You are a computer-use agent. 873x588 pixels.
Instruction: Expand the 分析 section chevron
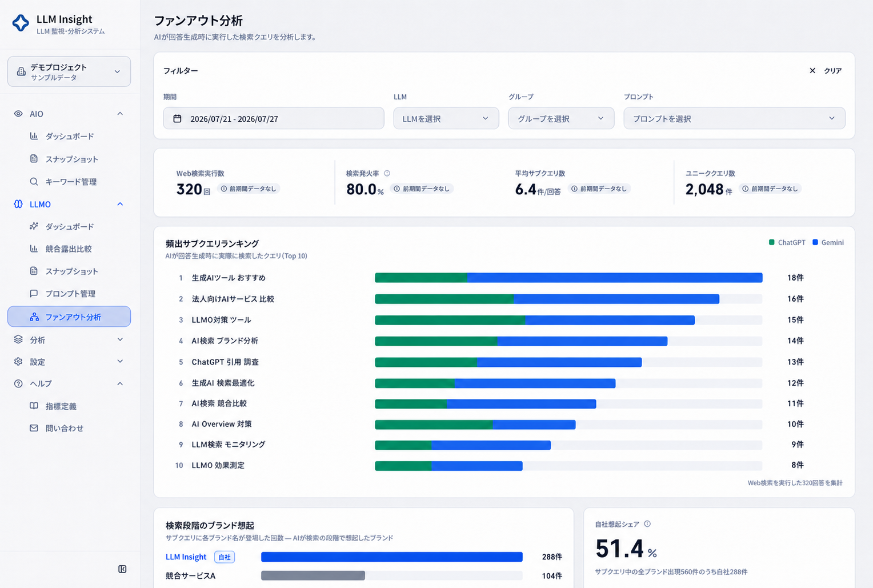tap(120, 339)
